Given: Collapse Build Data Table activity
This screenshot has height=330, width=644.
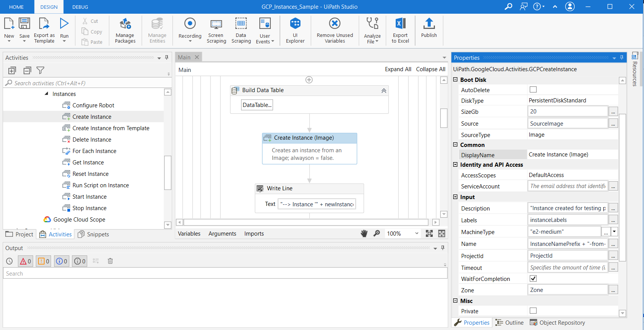Looking at the screenshot, I should [384, 91].
